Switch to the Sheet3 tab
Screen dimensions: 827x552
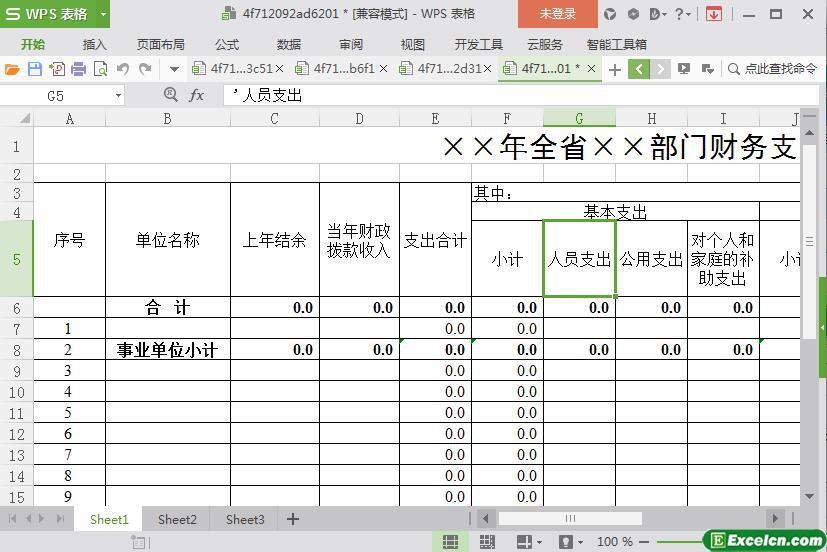tap(245, 520)
